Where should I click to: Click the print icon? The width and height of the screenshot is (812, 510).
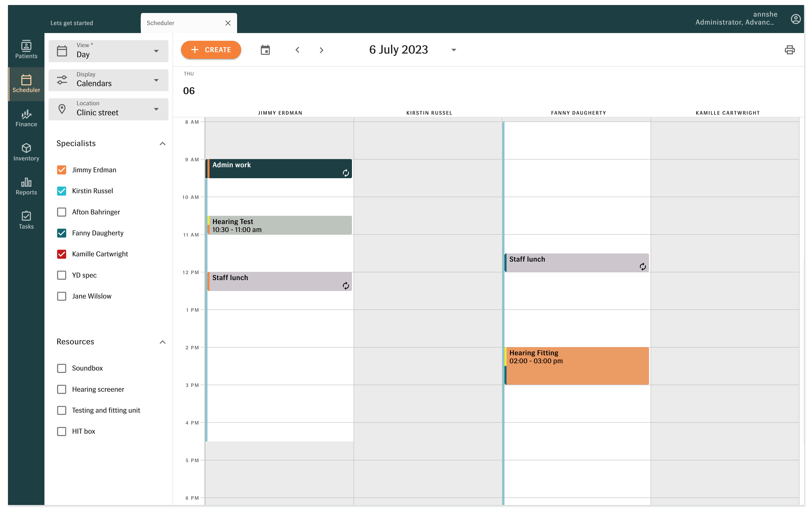click(x=789, y=50)
